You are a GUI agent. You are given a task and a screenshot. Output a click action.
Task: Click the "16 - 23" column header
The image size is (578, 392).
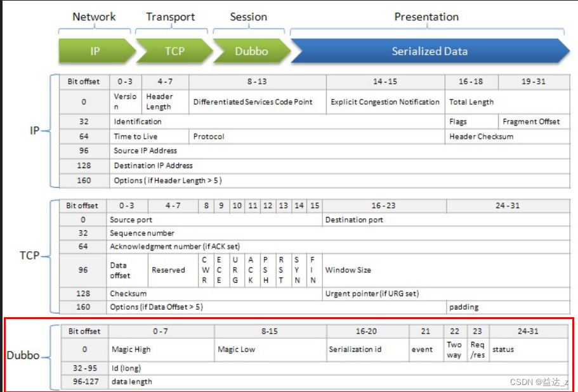384,206
